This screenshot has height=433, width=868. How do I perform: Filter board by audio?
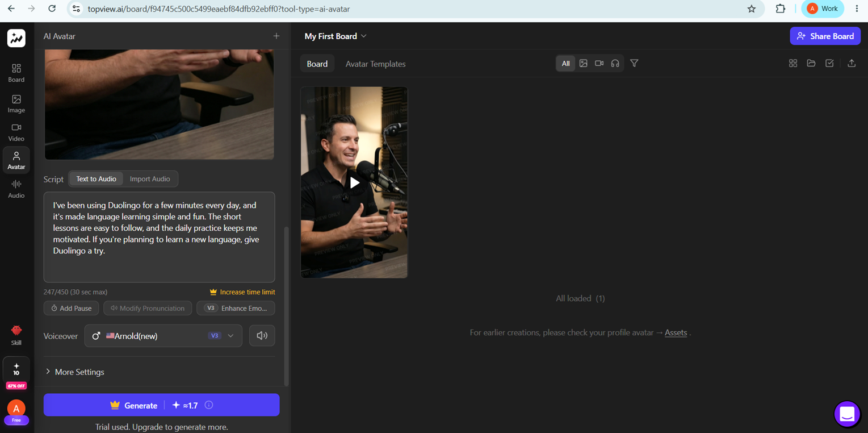(x=615, y=64)
